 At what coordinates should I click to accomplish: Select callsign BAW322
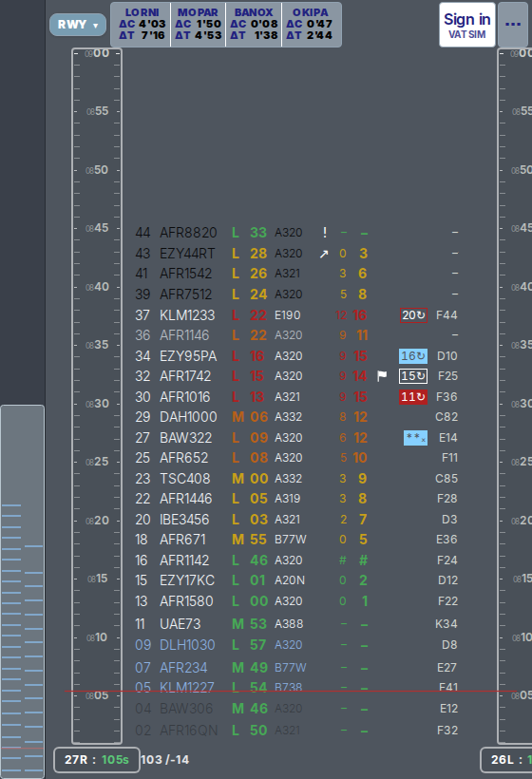(x=186, y=437)
